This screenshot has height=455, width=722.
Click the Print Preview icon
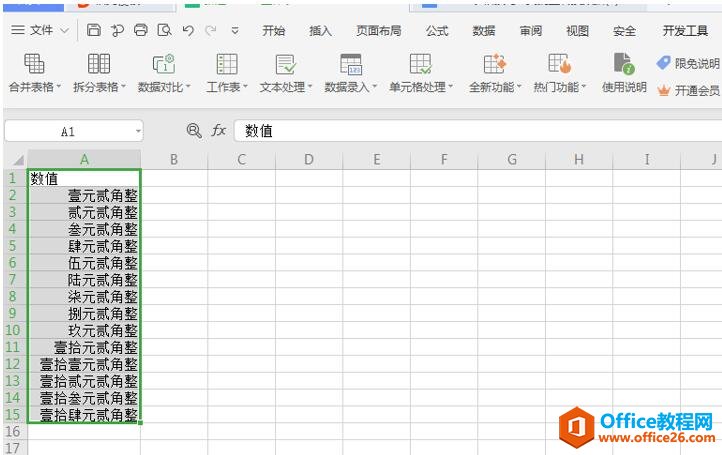coord(164,30)
